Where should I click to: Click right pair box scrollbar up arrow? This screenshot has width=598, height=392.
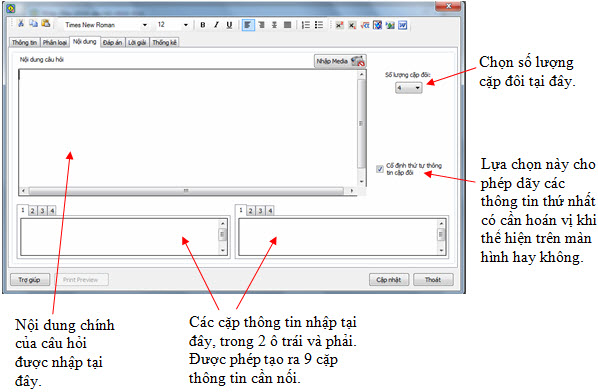[x=441, y=223]
